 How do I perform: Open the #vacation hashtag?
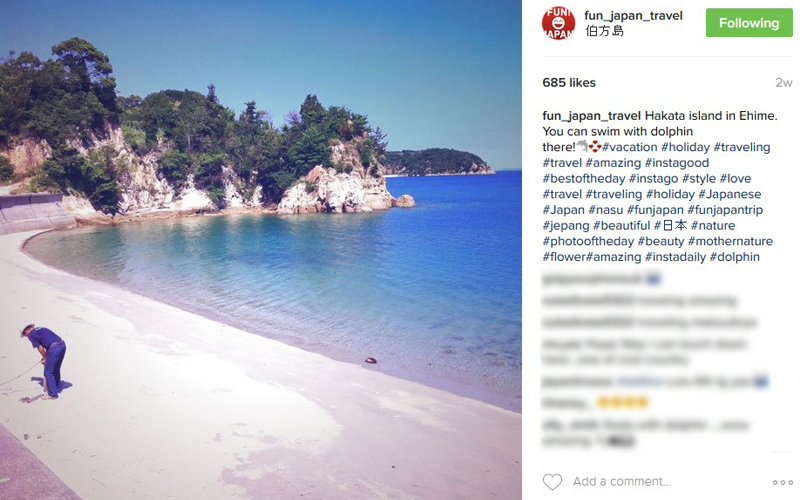point(630,147)
